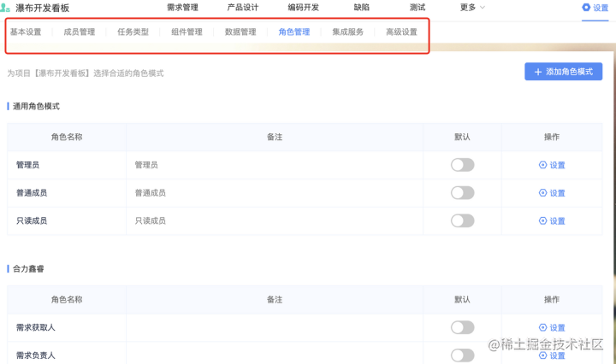Switch to the 集成服务 tab
This screenshot has width=616, height=364.
[x=348, y=32]
